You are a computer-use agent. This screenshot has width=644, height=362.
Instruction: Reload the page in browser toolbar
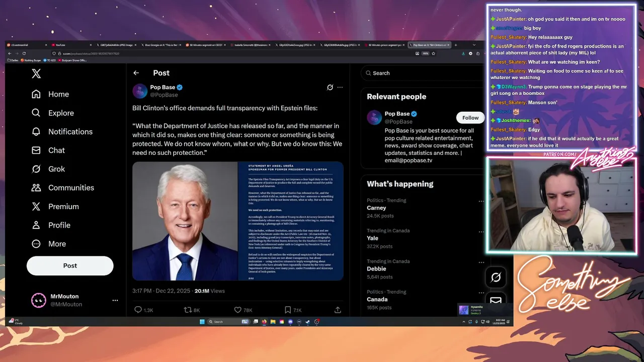[x=24, y=53]
